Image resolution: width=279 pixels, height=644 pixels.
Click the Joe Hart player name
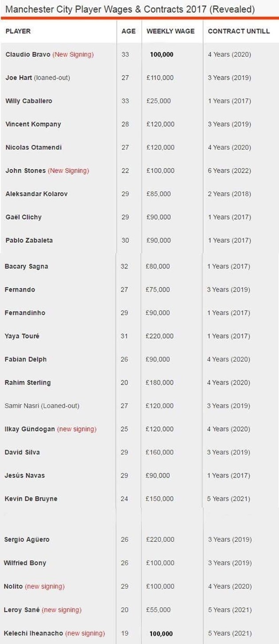click(19, 78)
